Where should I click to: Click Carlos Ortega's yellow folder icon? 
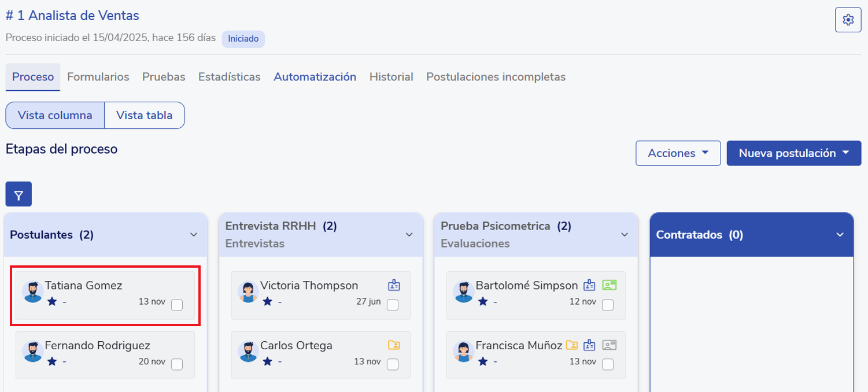click(x=394, y=345)
